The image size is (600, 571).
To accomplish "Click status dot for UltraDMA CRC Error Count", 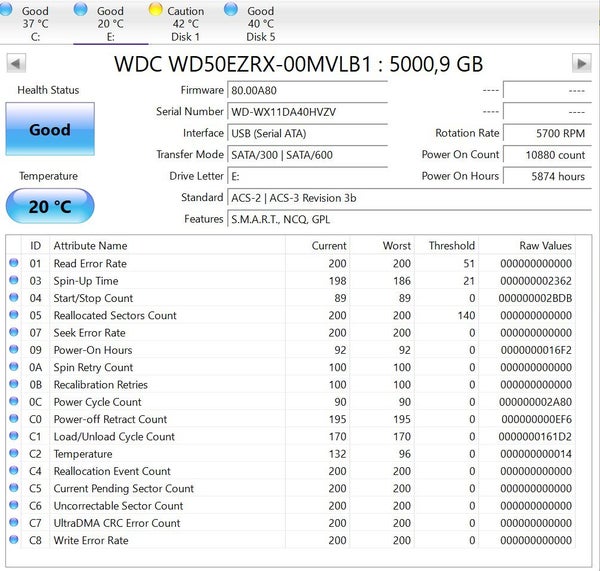I will pyautogui.click(x=14, y=522).
